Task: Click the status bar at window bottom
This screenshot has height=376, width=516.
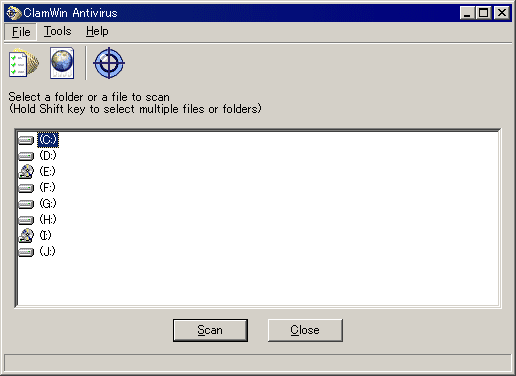Action: pyautogui.click(x=258, y=362)
